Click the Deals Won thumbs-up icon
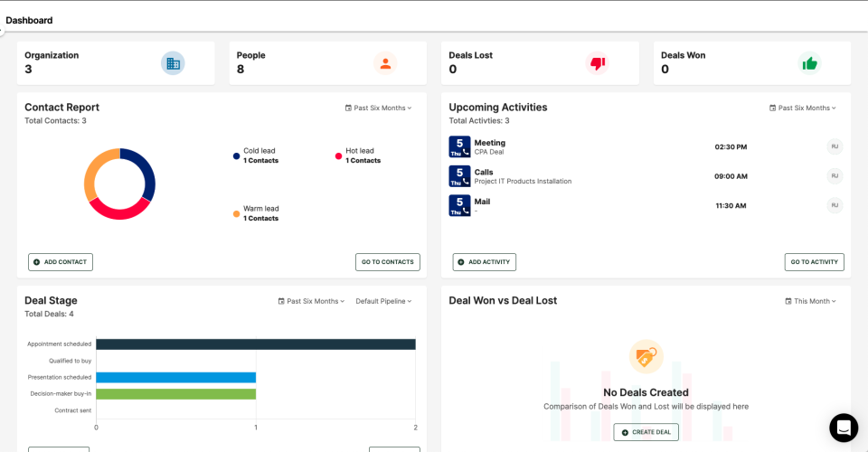 point(809,63)
